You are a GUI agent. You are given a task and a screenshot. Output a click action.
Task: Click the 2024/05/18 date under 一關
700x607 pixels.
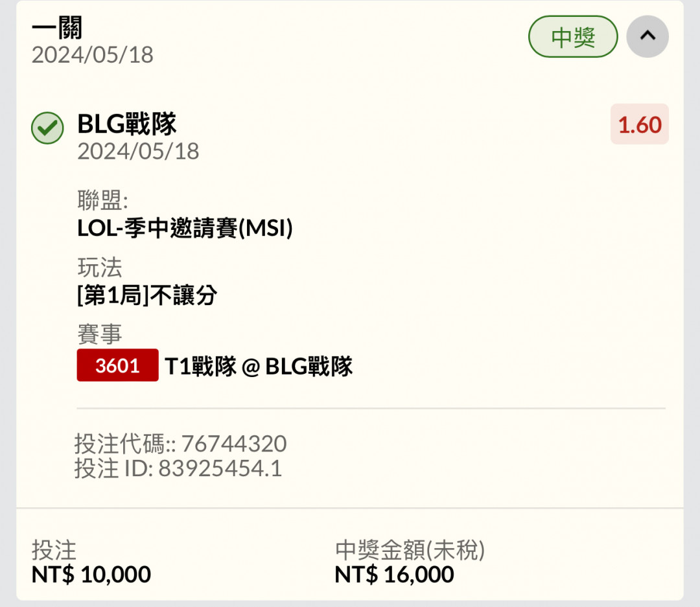(93, 55)
